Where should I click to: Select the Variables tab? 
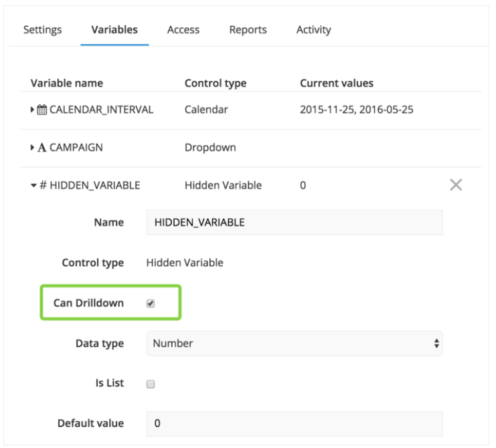pyautogui.click(x=114, y=29)
